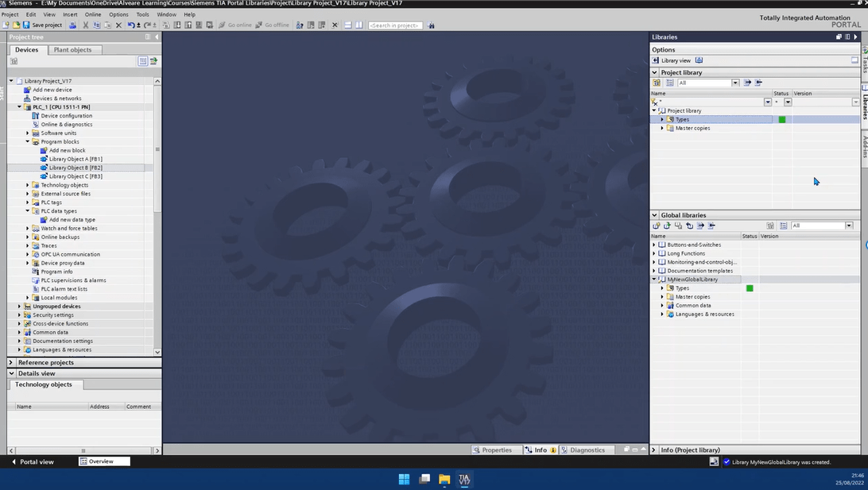The height and width of the screenshot is (490, 868).
Task: Open the Options menu
Action: pos(118,14)
